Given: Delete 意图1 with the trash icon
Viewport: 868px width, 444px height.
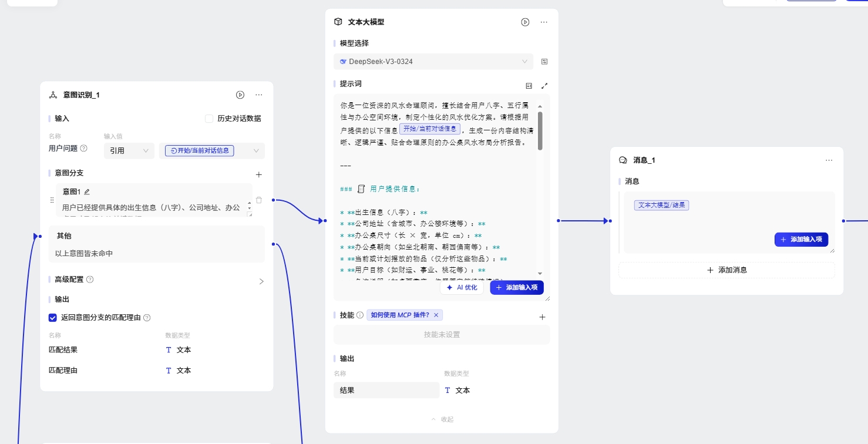Looking at the screenshot, I should [x=258, y=200].
